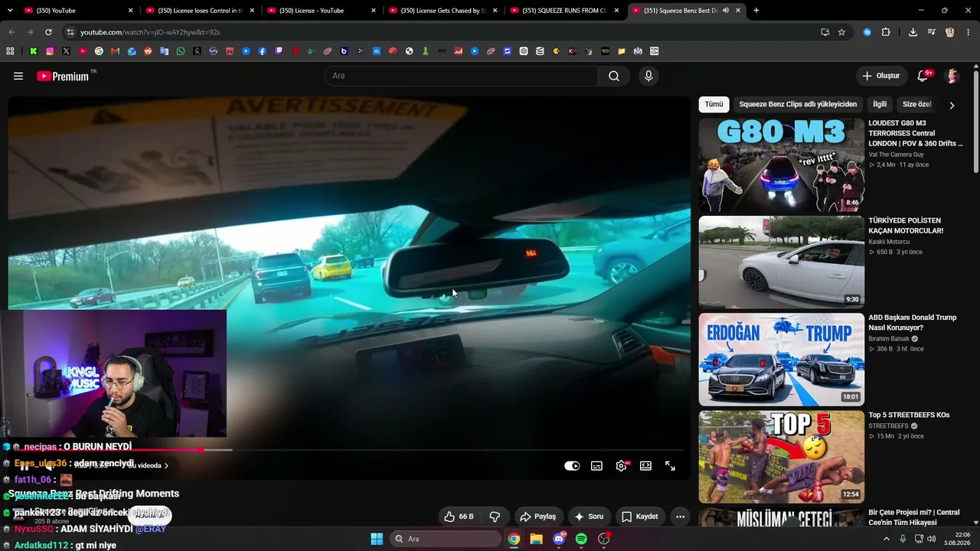Click the Chrome address bar URL
980x551 pixels.
click(150, 32)
